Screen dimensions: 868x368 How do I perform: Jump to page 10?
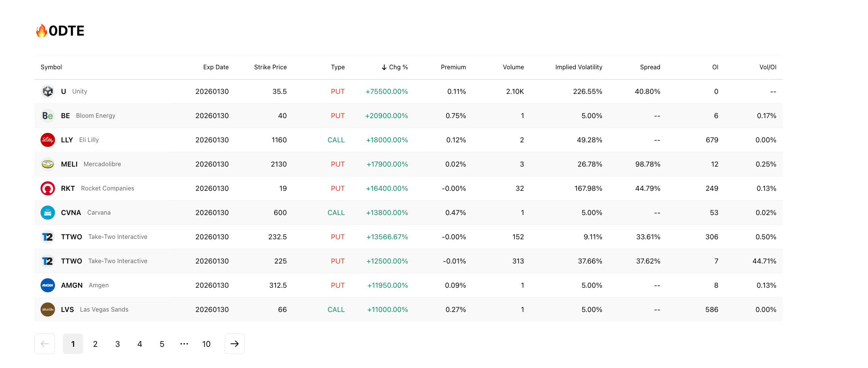tap(206, 344)
